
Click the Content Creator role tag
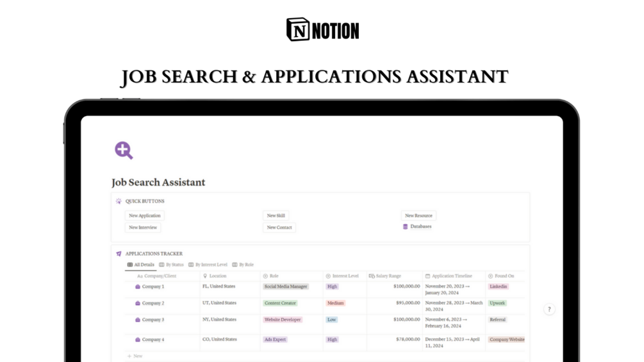[280, 303]
